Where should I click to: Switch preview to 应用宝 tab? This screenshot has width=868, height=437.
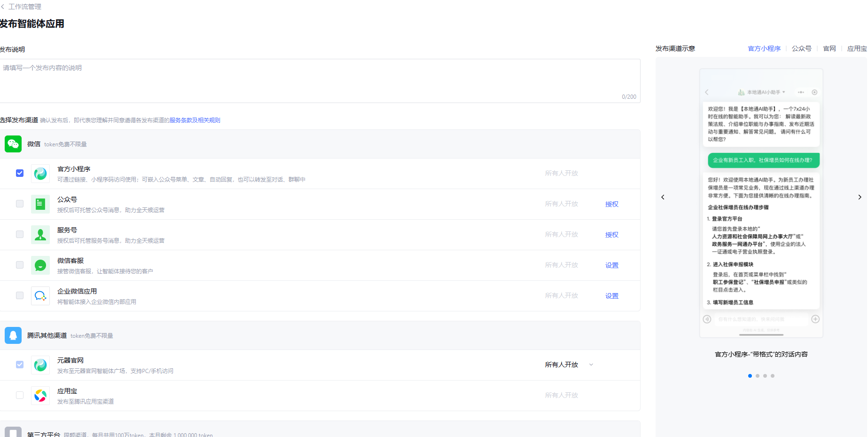point(857,48)
